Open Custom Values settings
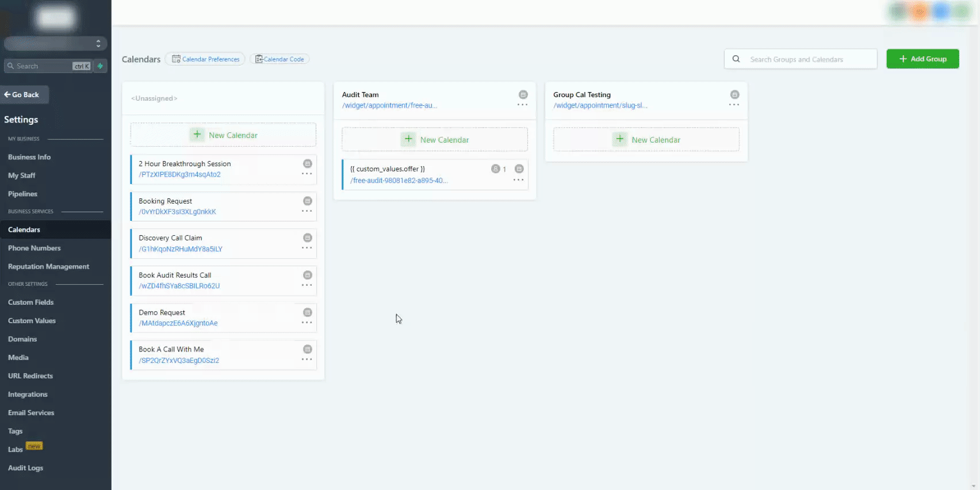Screen dimensions: 980x490 32,320
